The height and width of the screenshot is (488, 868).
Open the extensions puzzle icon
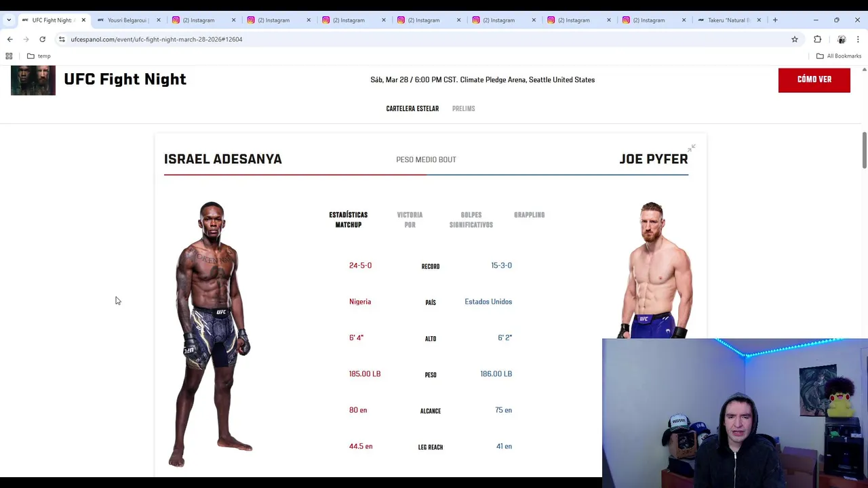[x=817, y=39]
